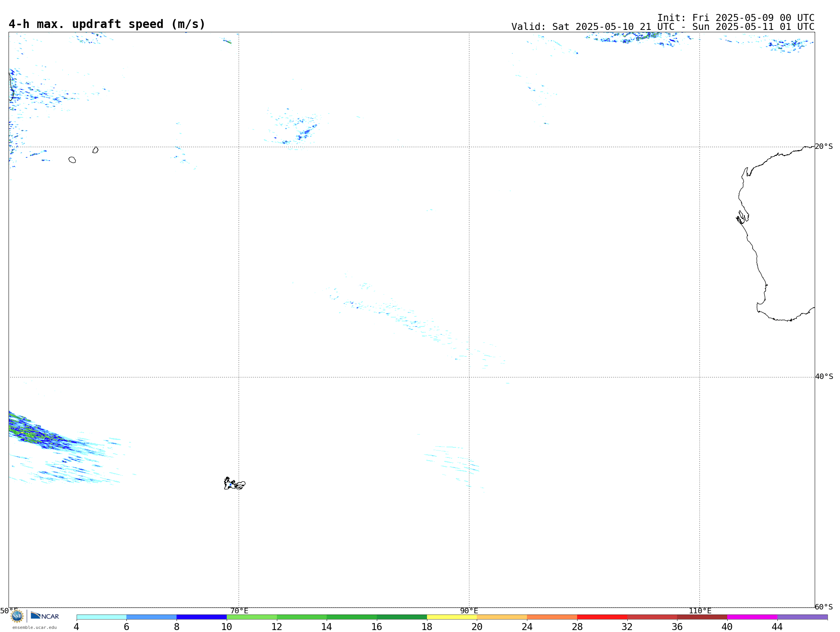Click the 60°S latitude label
840x632 pixels.
click(x=824, y=607)
